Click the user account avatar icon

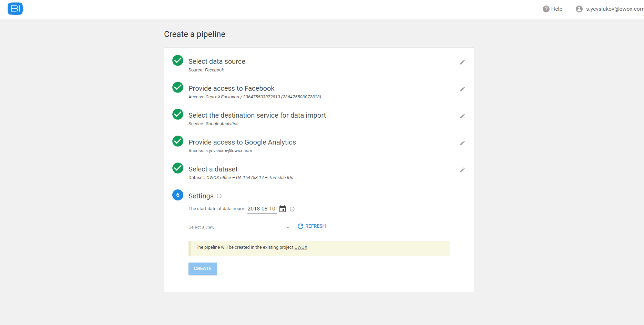(579, 9)
